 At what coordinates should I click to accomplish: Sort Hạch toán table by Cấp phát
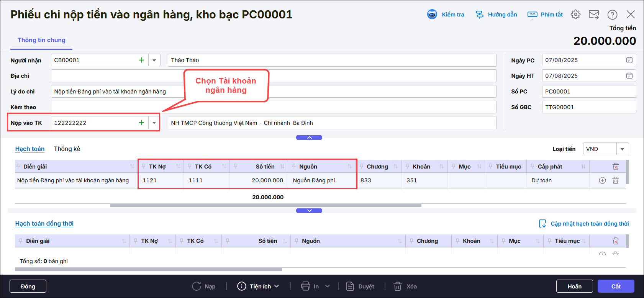coord(583,167)
